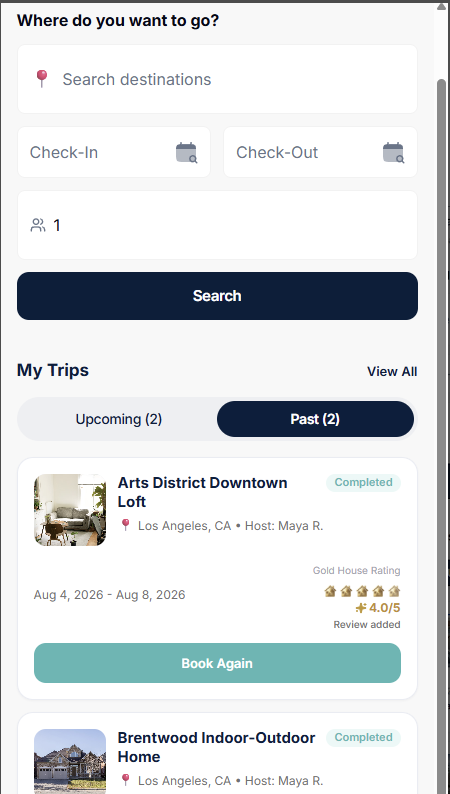This screenshot has width=450, height=794.
Task: Click 'Where do you want to go?' heading
Action: click(x=118, y=21)
